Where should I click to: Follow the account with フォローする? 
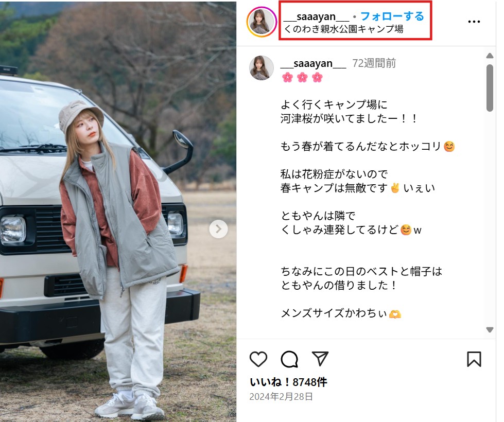pyautogui.click(x=392, y=16)
